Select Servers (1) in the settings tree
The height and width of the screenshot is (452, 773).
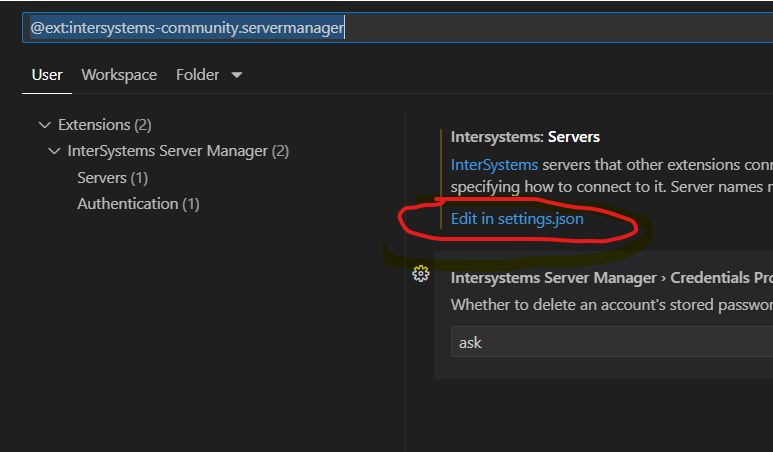point(112,177)
